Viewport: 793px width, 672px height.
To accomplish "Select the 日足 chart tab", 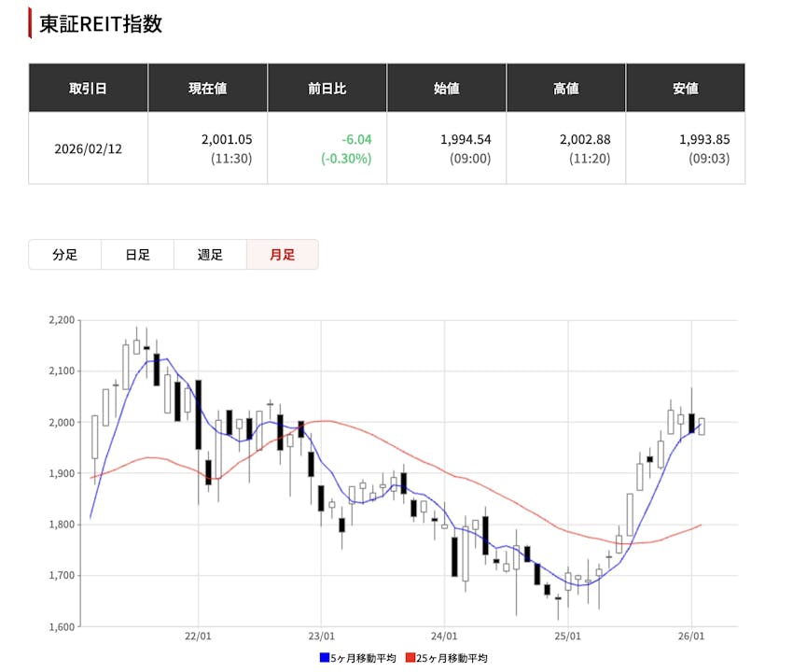I will 137,255.
